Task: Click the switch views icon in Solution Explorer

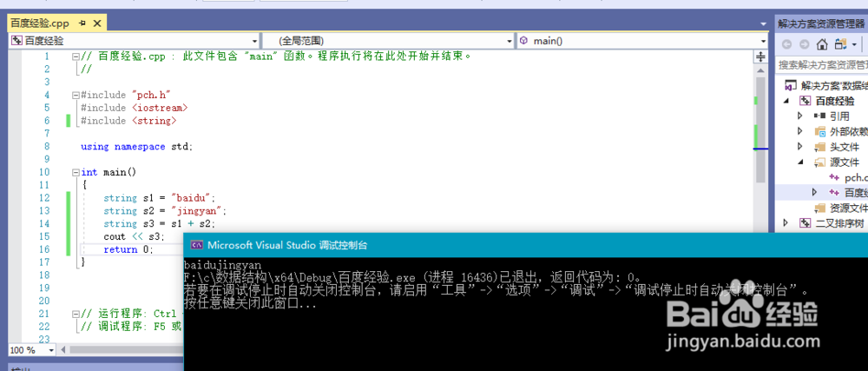Action: click(840, 44)
